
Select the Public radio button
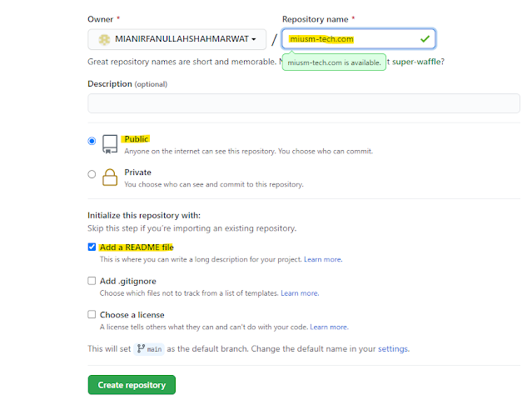[92, 141]
